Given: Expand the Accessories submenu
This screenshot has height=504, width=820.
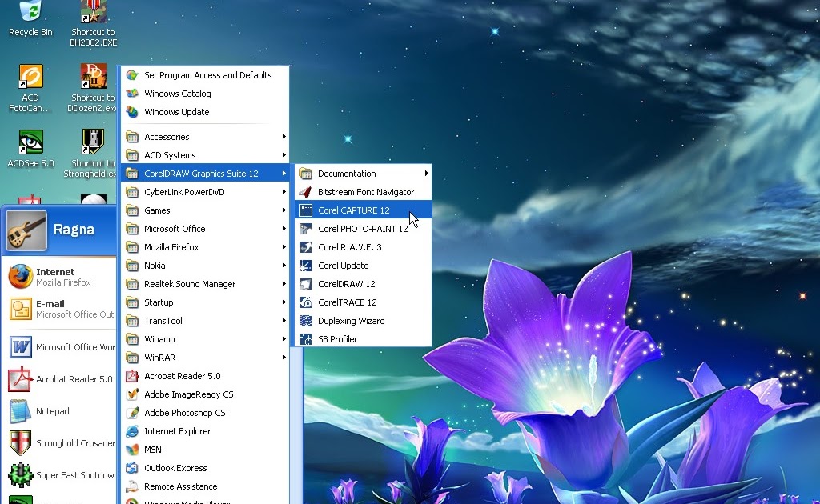Looking at the screenshot, I should pos(167,137).
